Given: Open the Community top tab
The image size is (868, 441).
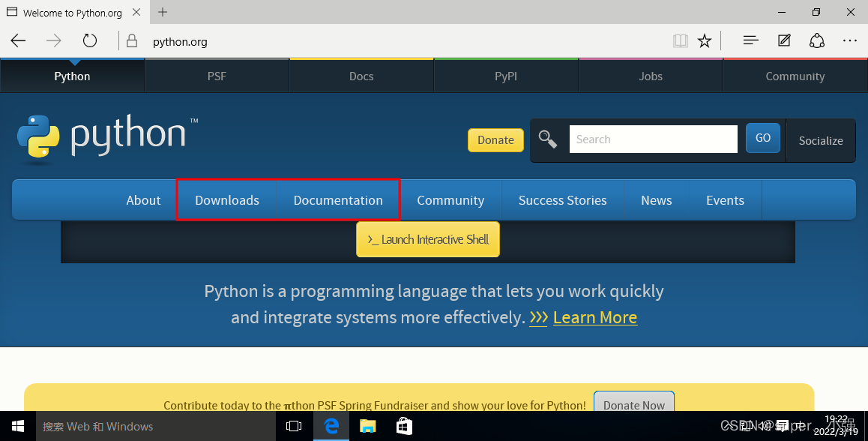Looking at the screenshot, I should pos(795,76).
